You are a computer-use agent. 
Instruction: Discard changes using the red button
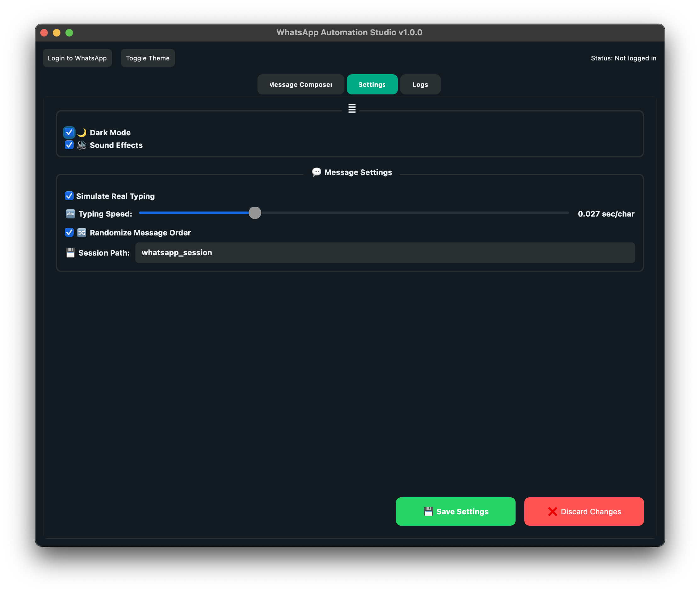(x=584, y=511)
